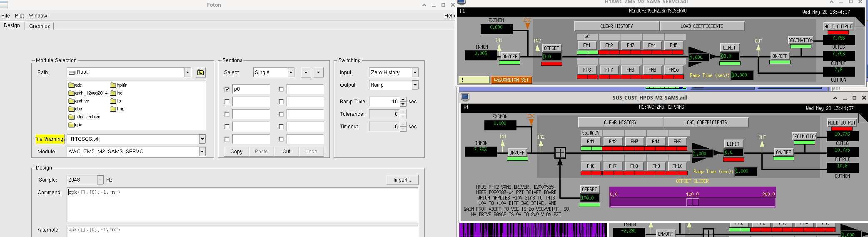Click the parent folder icon beside Path
This screenshot has height=237, width=868.
pyautogui.click(x=200, y=72)
